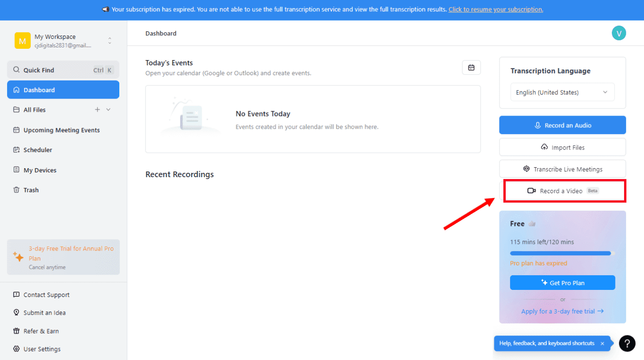Open the My Workspace switcher
The height and width of the screenshot is (360, 644).
click(x=109, y=41)
